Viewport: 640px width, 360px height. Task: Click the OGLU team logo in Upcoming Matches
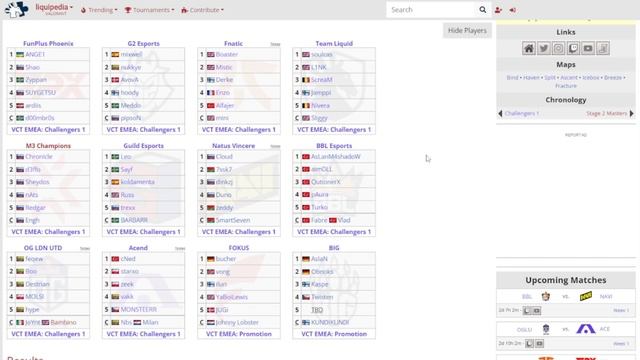coord(546,329)
